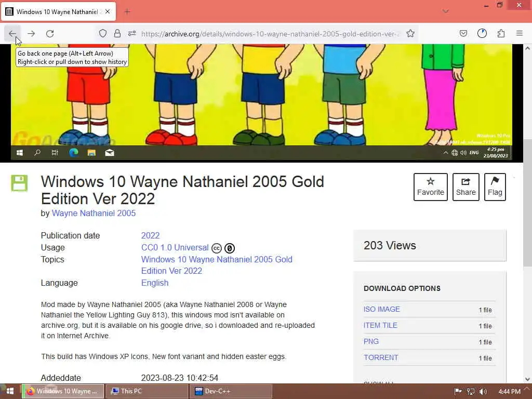532x399 pixels.
Task: Open a new browser tab
Action: pos(127,12)
